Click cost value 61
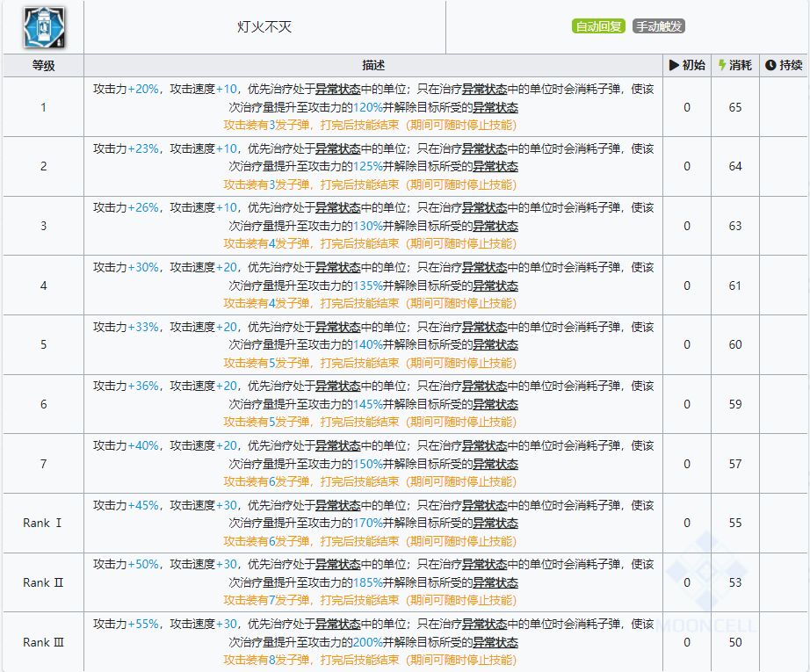 tap(735, 285)
